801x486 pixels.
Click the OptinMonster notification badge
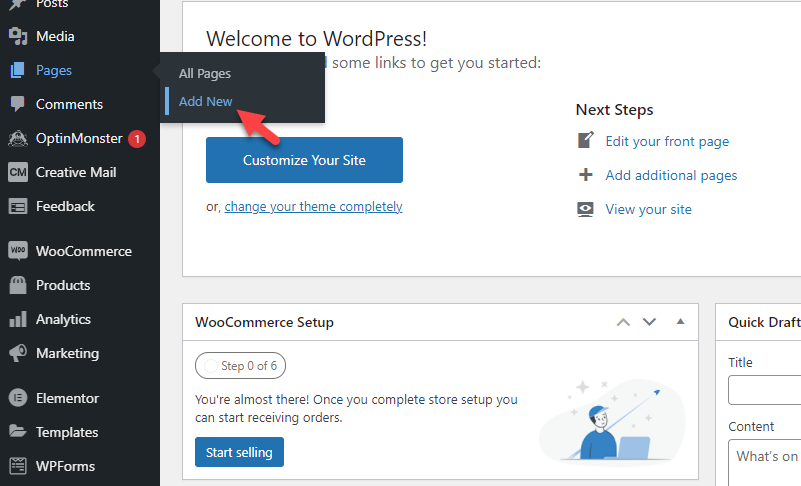(137, 139)
